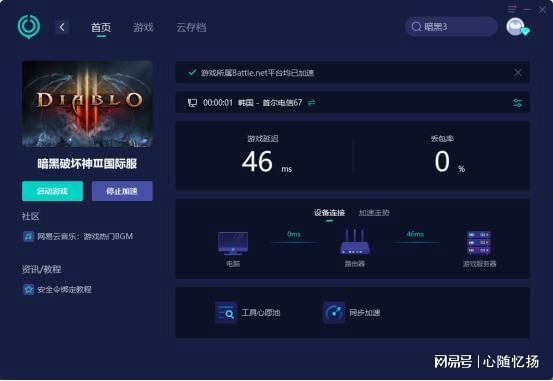Launch game with 启动游戏 button

[x=53, y=191]
